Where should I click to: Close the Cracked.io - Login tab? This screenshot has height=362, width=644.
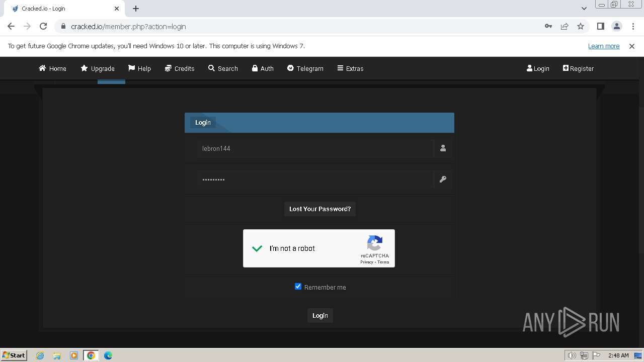(x=117, y=9)
